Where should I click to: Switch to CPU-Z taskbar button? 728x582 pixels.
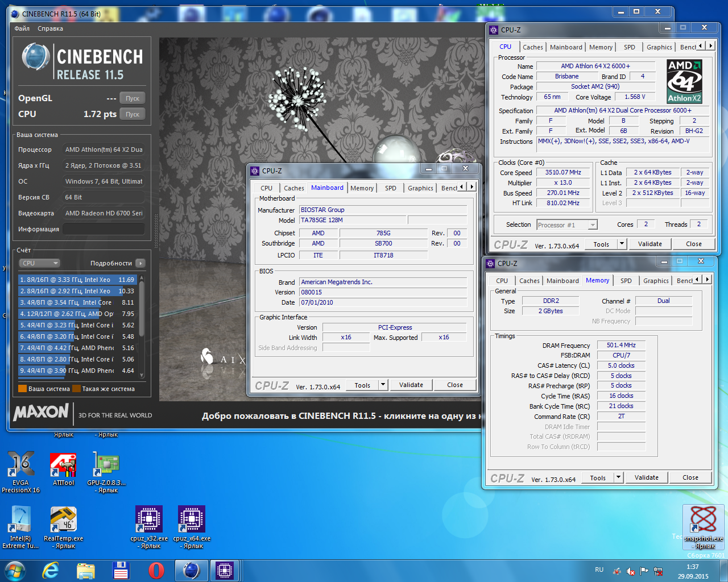225,571
